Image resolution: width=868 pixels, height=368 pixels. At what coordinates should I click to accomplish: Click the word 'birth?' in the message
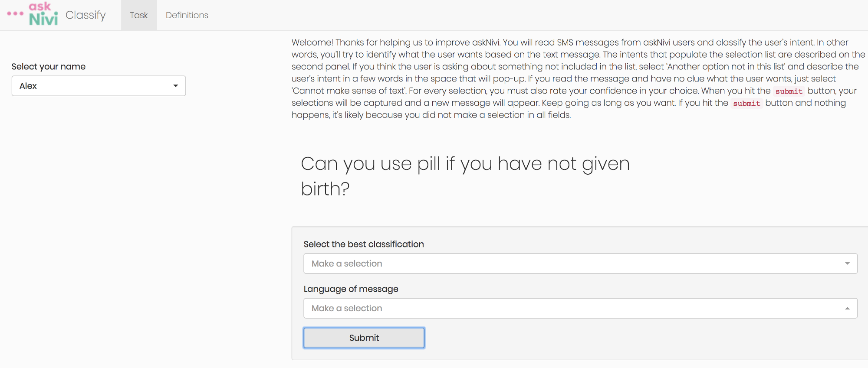[325, 189]
